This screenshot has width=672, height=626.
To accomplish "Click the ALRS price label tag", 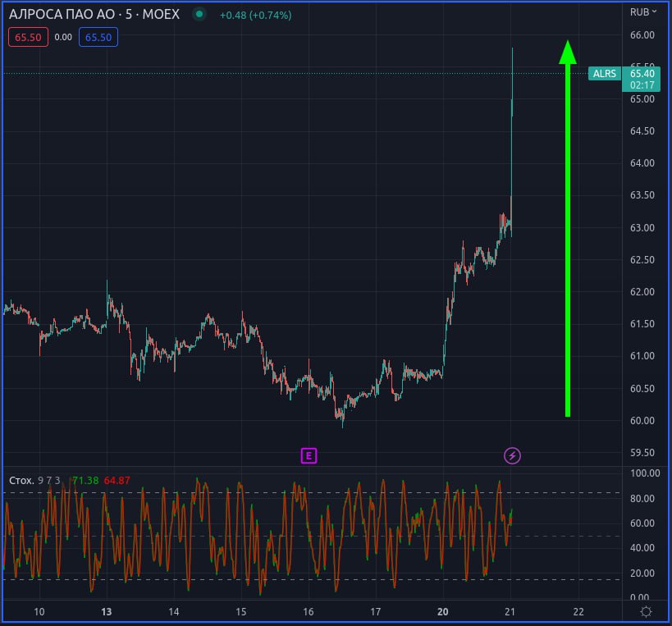I will pyautogui.click(x=604, y=74).
